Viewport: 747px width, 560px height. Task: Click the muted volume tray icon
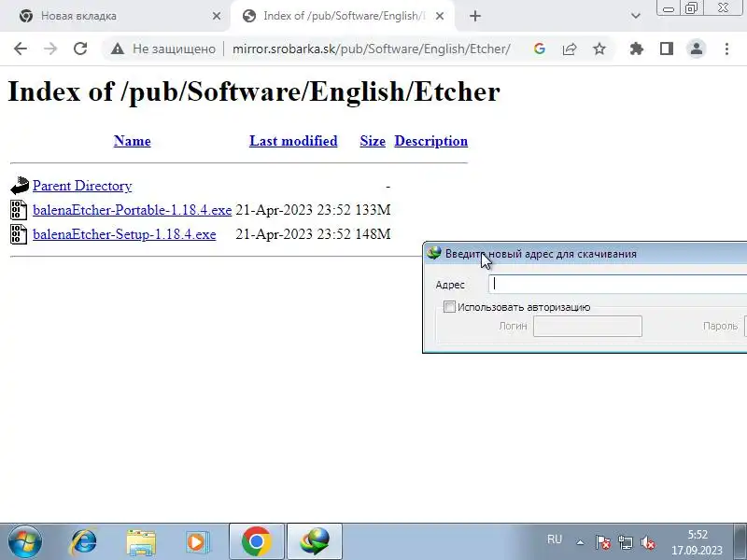tap(648, 542)
